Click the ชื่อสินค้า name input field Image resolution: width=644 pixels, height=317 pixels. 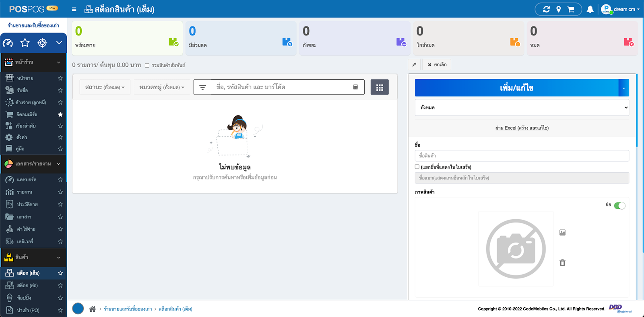(x=522, y=156)
